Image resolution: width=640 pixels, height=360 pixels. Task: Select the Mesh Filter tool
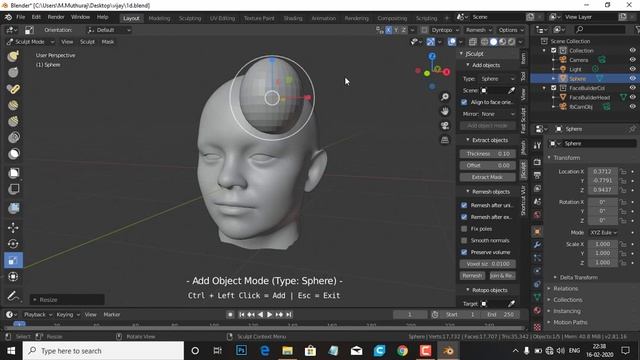[x=13, y=208]
